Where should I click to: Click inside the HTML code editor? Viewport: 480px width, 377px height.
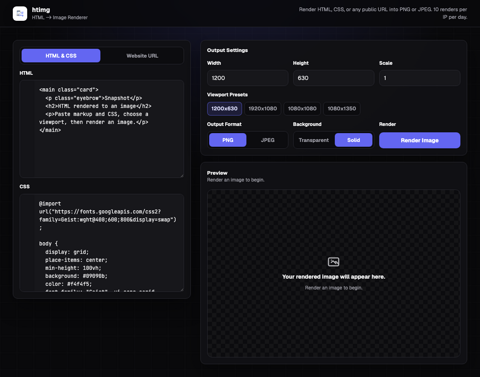coord(102,129)
